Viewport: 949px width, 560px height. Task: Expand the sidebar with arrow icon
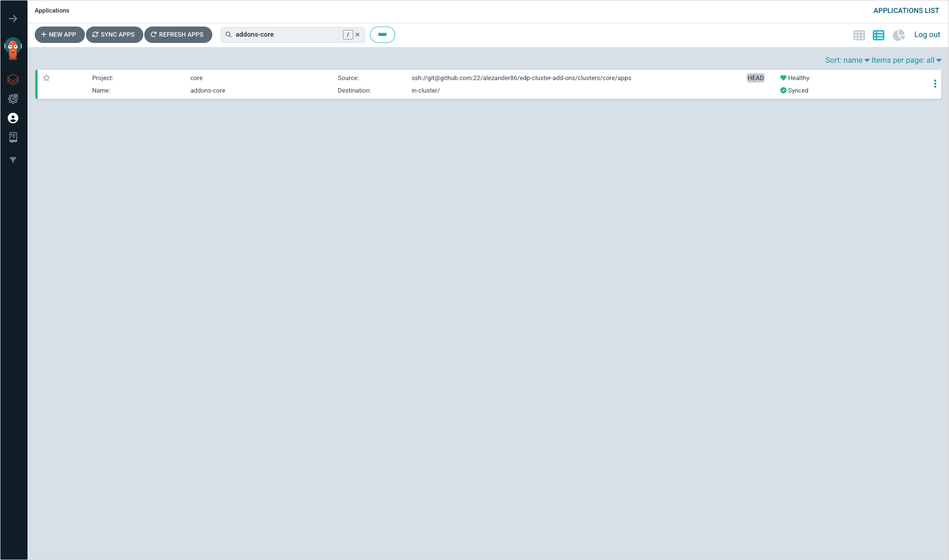pos(13,18)
